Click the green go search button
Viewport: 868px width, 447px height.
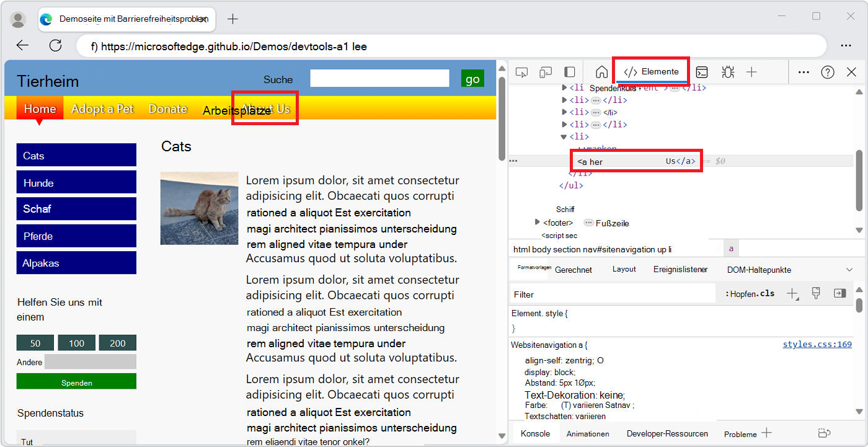tap(472, 78)
